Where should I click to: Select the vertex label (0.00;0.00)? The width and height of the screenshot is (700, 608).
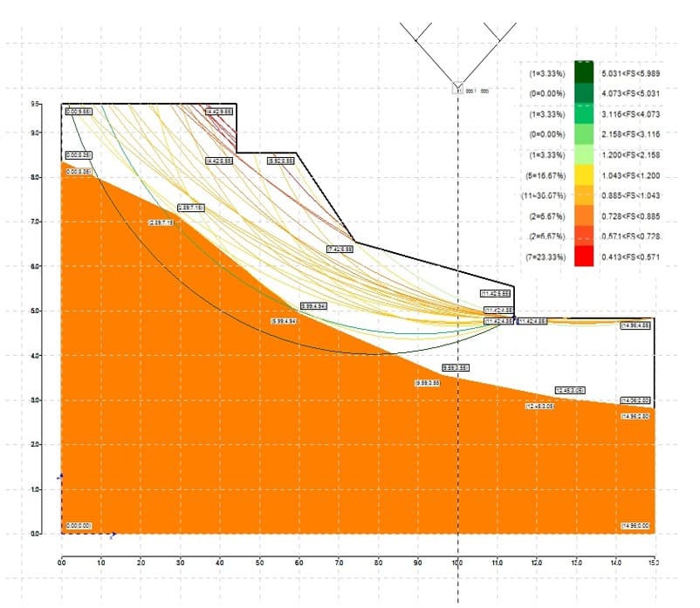(x=79, y=526)
